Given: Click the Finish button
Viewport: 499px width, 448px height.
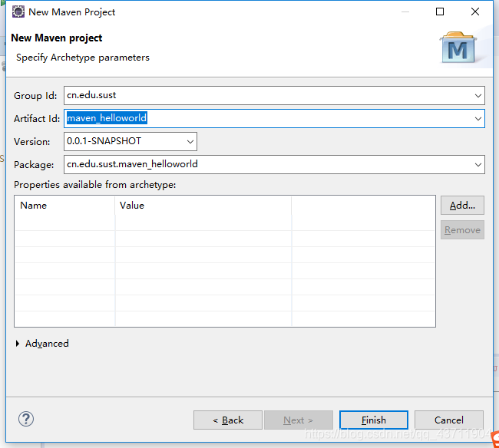Looking at the screenshot, I should click(374, 420).
